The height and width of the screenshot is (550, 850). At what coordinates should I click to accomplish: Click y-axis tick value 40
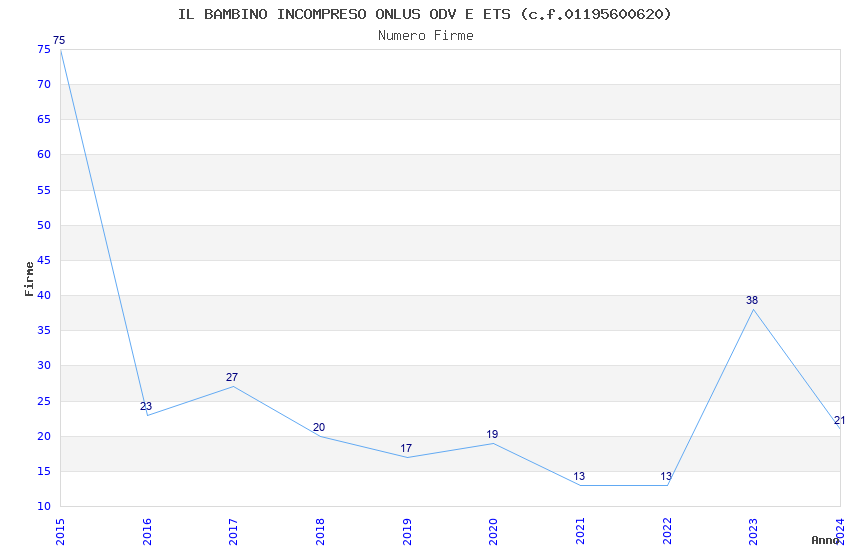click(44, 295)
